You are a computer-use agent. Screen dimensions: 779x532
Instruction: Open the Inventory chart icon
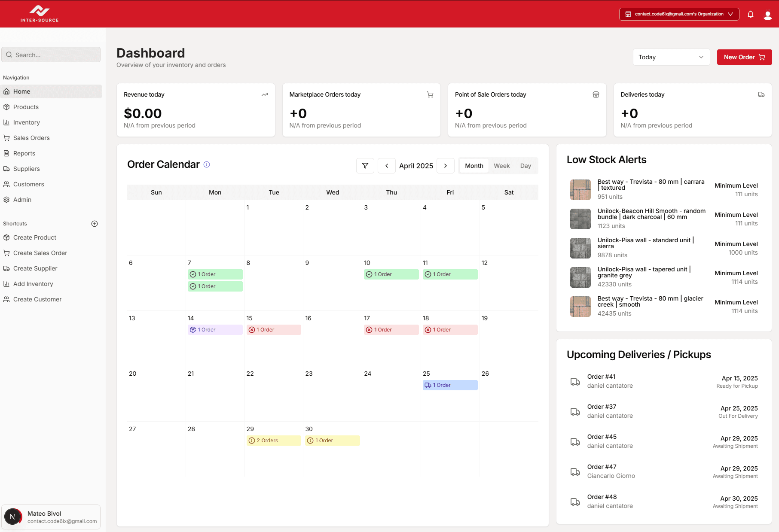click(x=6, y=122)
